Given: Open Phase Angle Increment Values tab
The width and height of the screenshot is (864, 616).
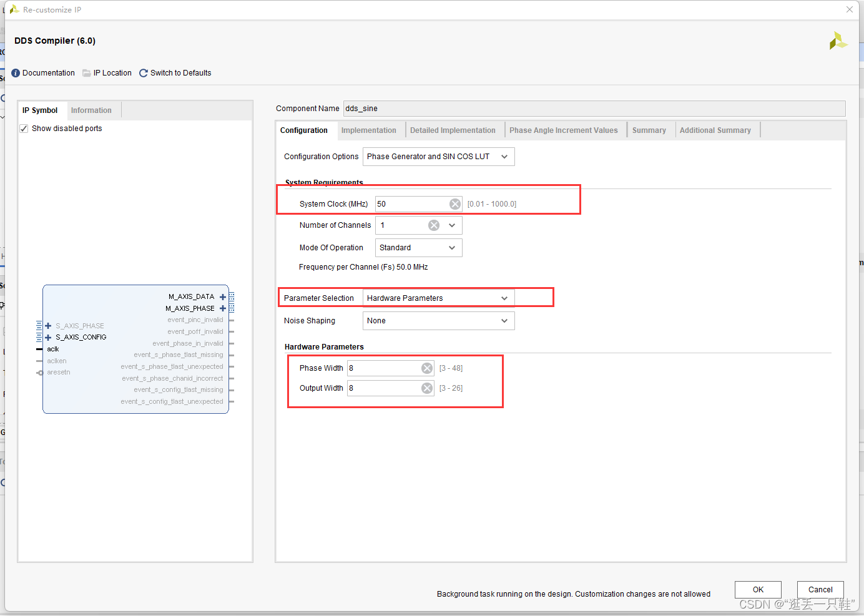Looking at the screenshot, I should click(x=564, y=130).
